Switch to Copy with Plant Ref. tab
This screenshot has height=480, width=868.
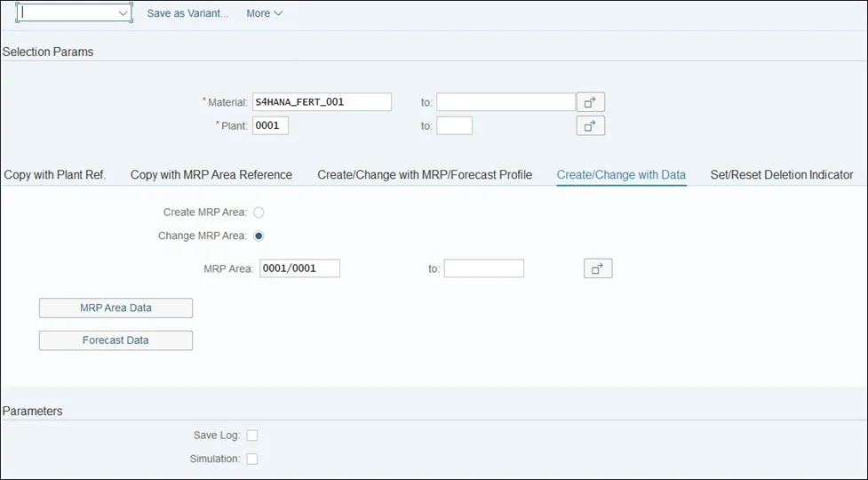(x=55, y=175)
